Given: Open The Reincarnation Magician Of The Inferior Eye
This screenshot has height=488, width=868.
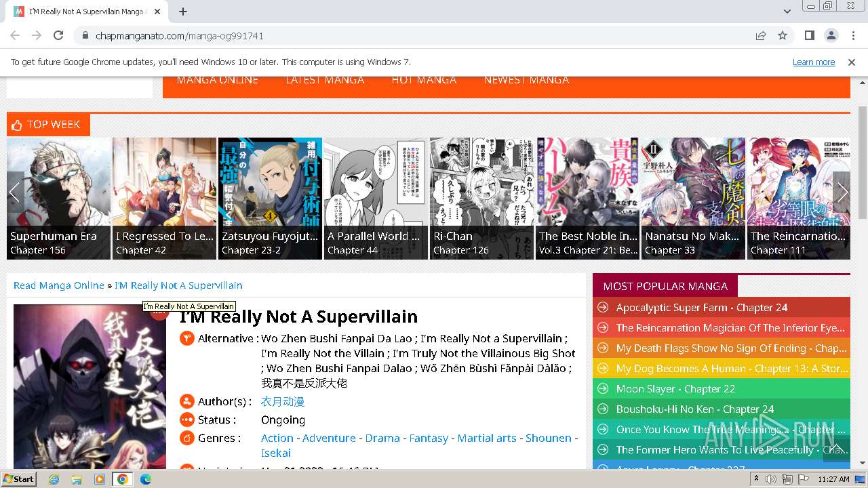Looking at the screenshot, I should pyautogui.click(x=730, y=328).
